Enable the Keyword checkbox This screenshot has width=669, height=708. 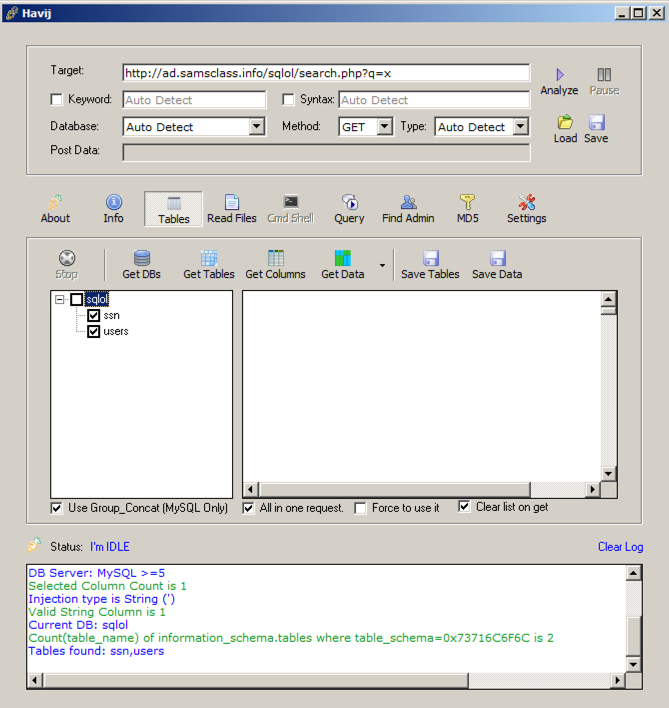56,99
